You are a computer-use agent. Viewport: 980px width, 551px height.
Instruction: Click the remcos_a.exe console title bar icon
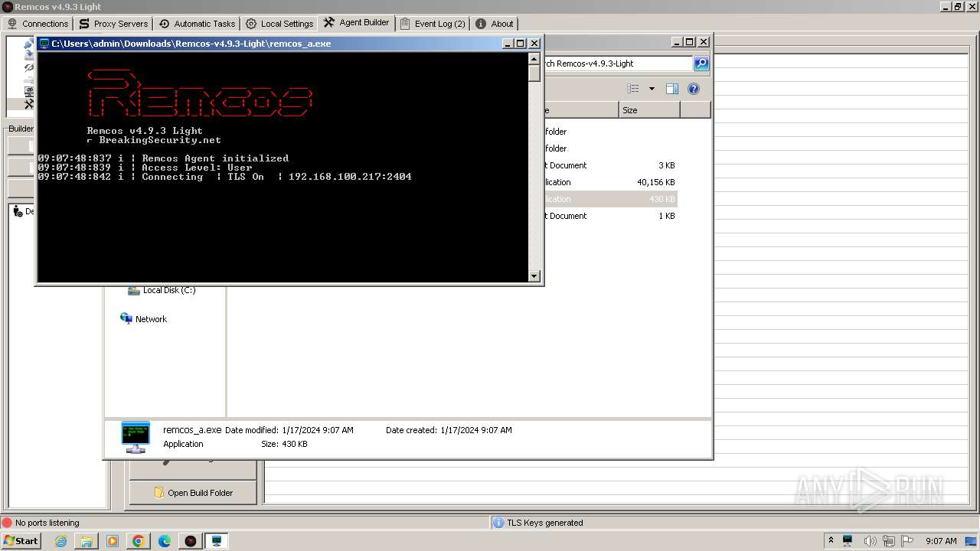44,44
